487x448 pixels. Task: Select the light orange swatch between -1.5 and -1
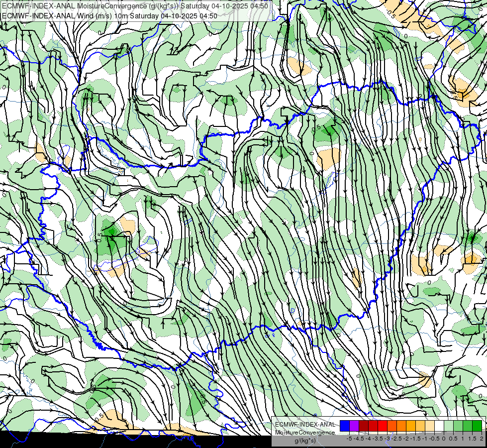[x=420, y=426]
